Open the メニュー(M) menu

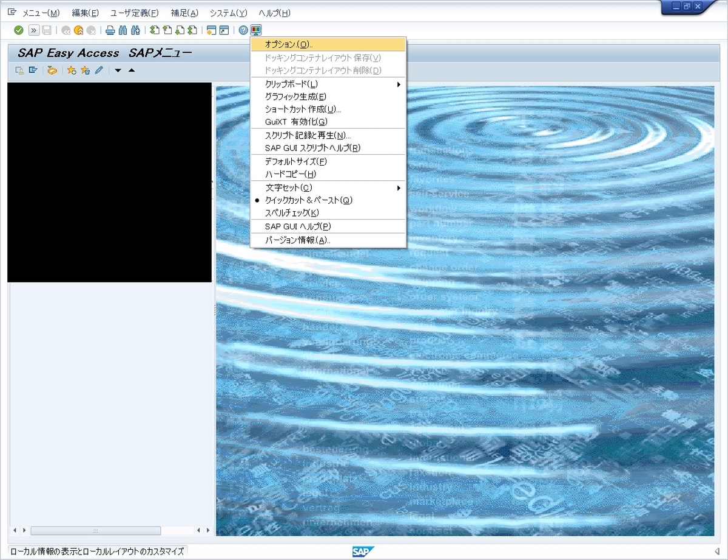pos(41,13)
